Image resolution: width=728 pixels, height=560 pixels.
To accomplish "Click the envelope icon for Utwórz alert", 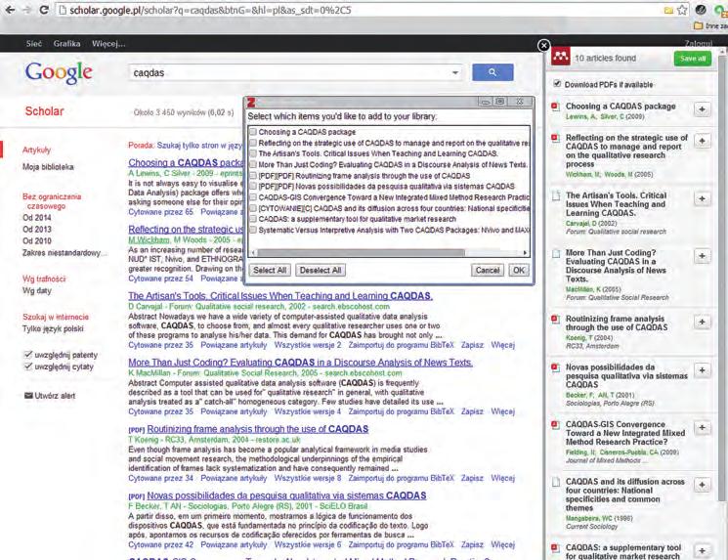I will [x=28, y=396].
